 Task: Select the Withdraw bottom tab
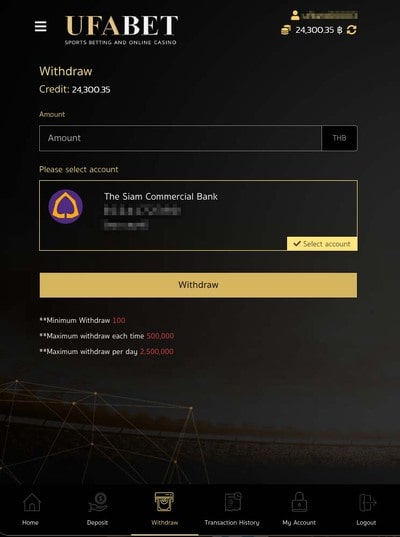(164, 509)
